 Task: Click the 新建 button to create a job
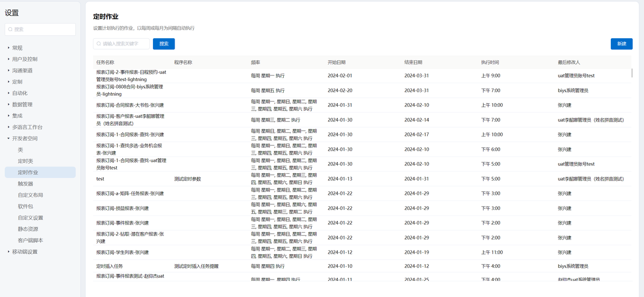point(621,44)
